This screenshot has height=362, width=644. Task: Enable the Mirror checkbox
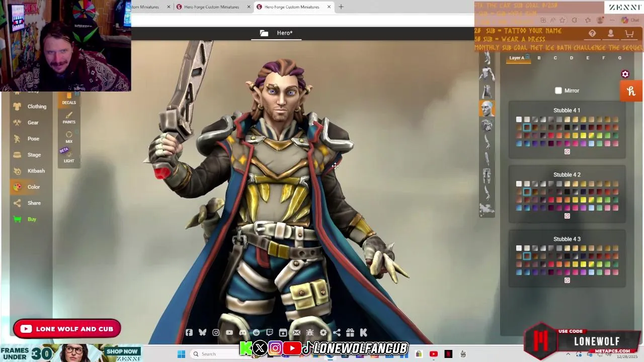558,90
